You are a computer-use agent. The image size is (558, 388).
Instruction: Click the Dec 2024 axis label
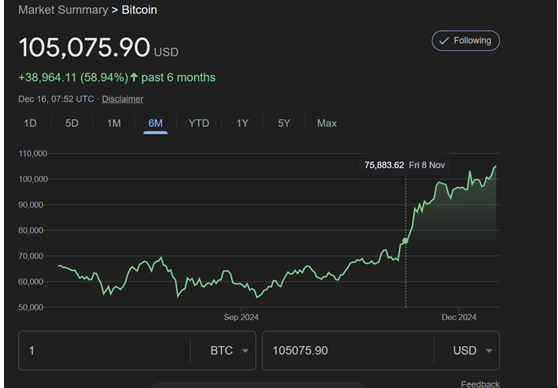tap(459, 317)
